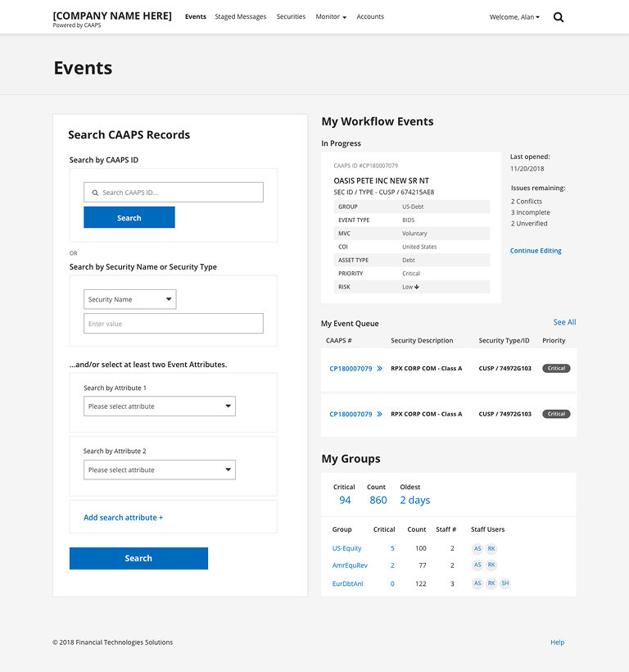Click the CAAPS ID #CP180007079 label

pyautogui.click(x=365, y=166)
